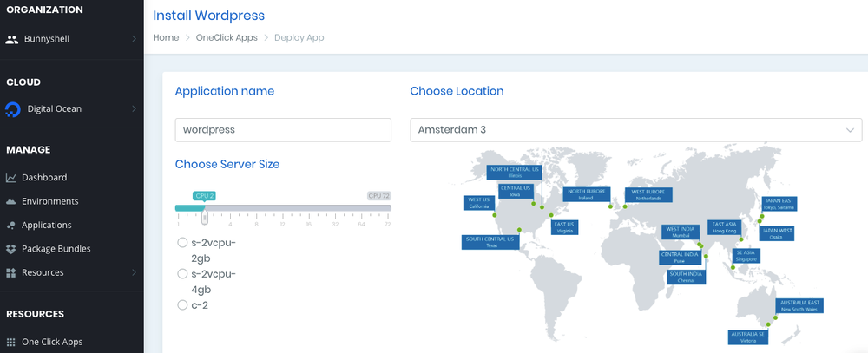Expand the Digital Ocean cloud chevron
This screenshot has width=868, height=353.
click(x=134, y=109)
